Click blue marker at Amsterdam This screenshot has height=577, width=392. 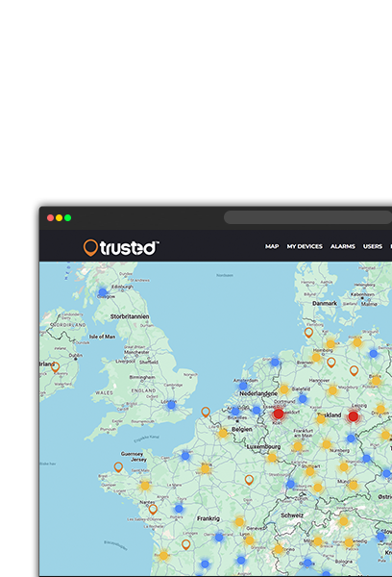(x=243, y=386)
